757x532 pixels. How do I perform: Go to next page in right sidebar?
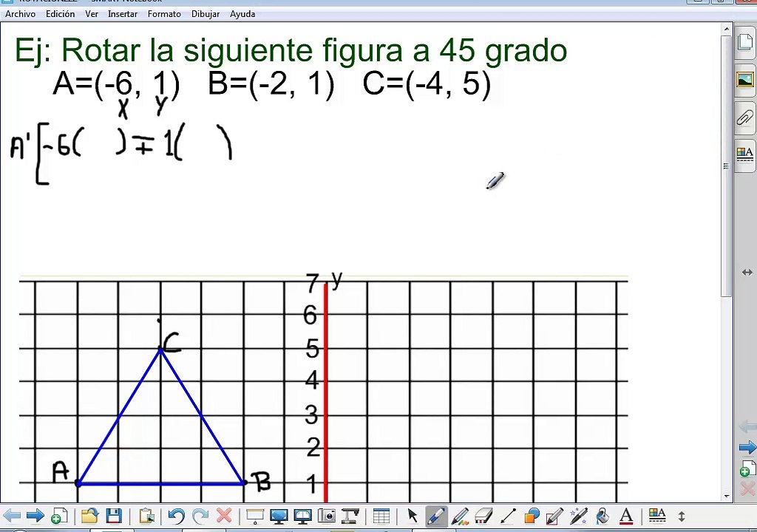point(748,448)
